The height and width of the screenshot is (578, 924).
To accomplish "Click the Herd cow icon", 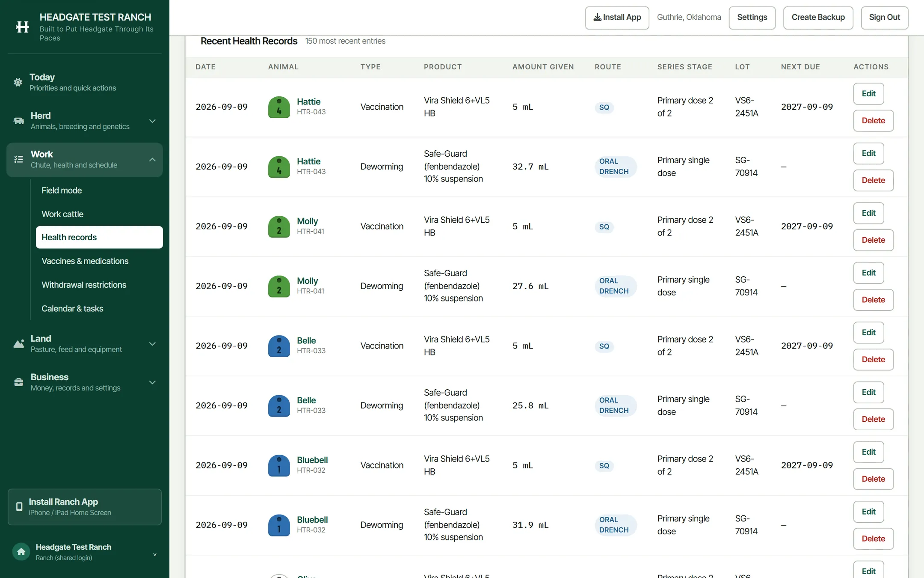I will tap(19, 121).
